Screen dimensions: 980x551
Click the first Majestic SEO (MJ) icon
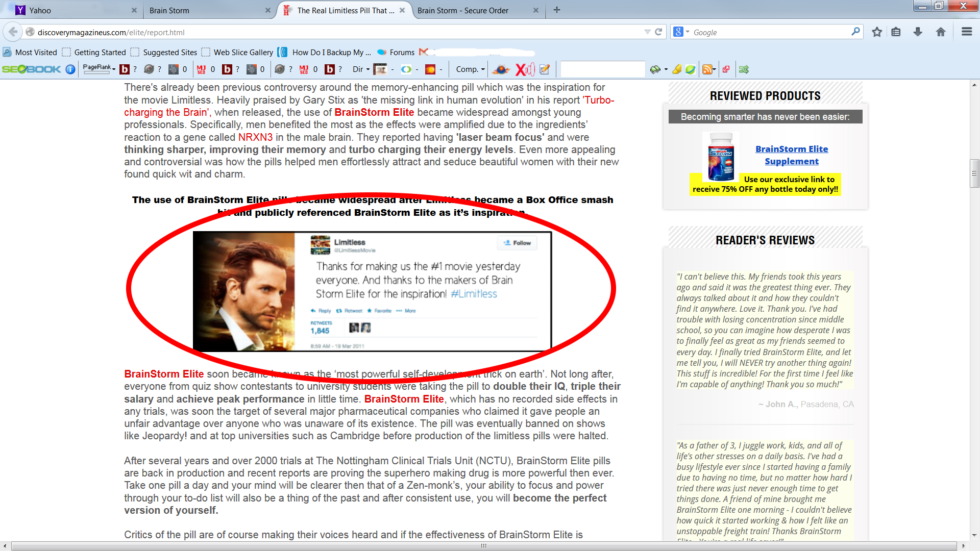pyautogui.click(x=201, y=69)
